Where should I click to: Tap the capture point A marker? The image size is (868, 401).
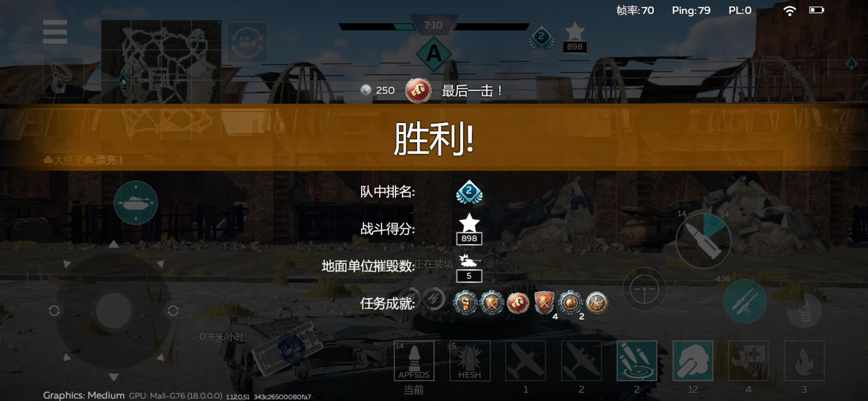[434, 54]
